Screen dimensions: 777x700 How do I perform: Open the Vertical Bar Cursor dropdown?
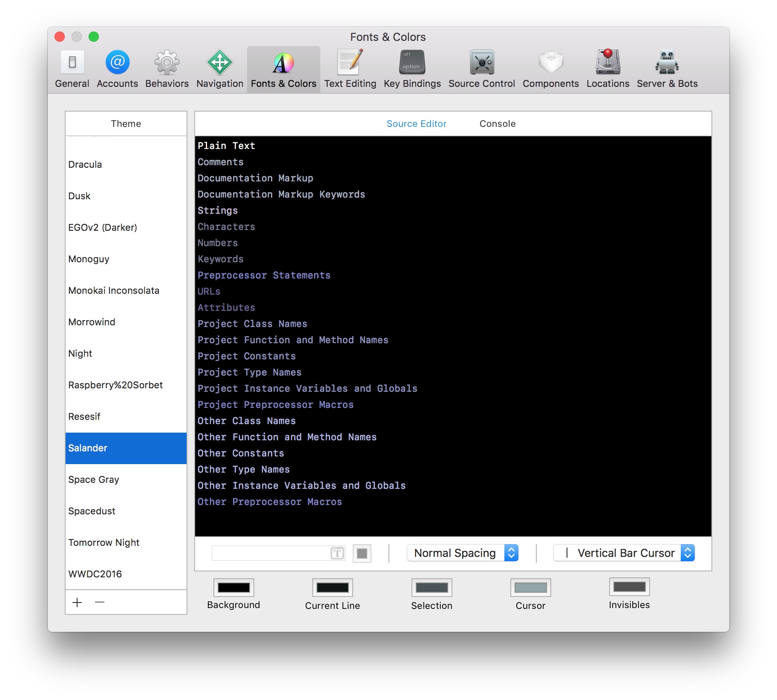coord(624,553)
